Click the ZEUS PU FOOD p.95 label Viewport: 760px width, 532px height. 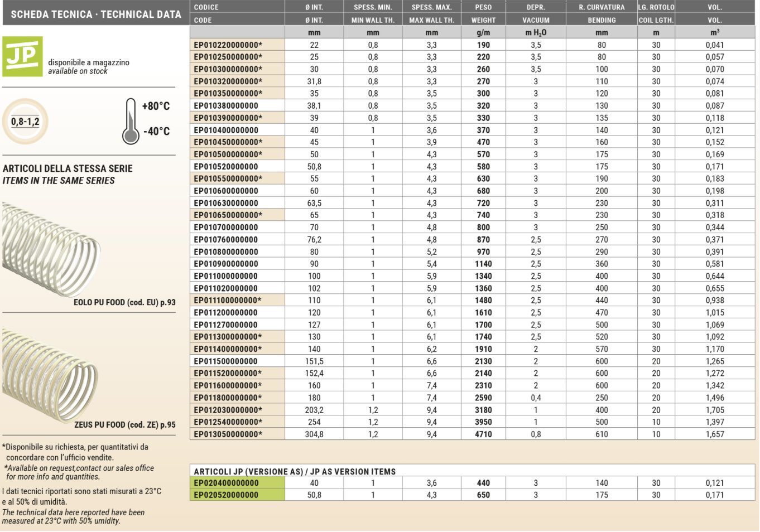tap(124, 424)
